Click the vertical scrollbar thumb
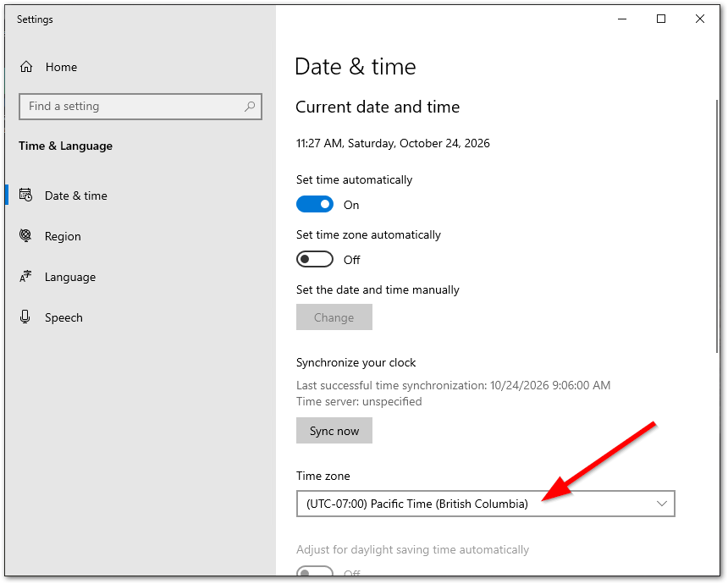This screenshot has width=728, height=584. (x=717, y=227)
